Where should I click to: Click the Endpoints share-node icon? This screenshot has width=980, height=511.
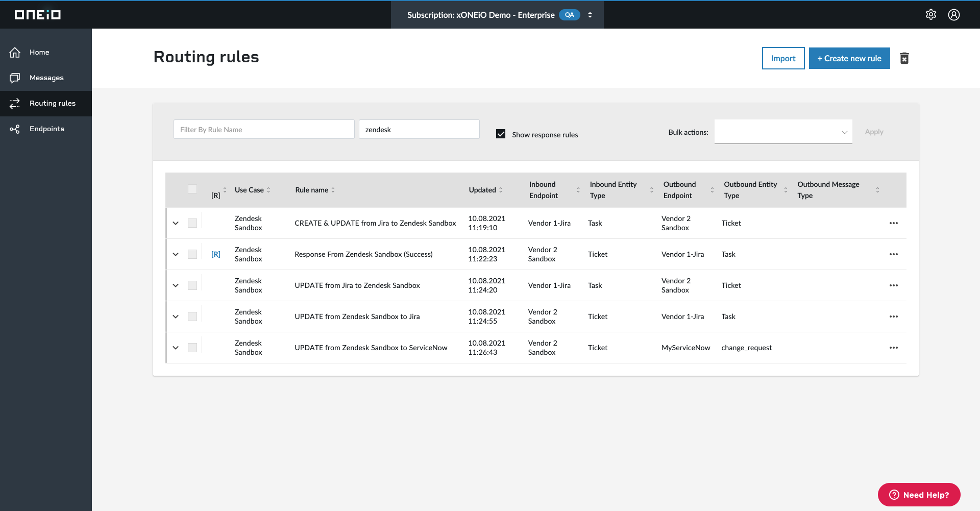15,129
